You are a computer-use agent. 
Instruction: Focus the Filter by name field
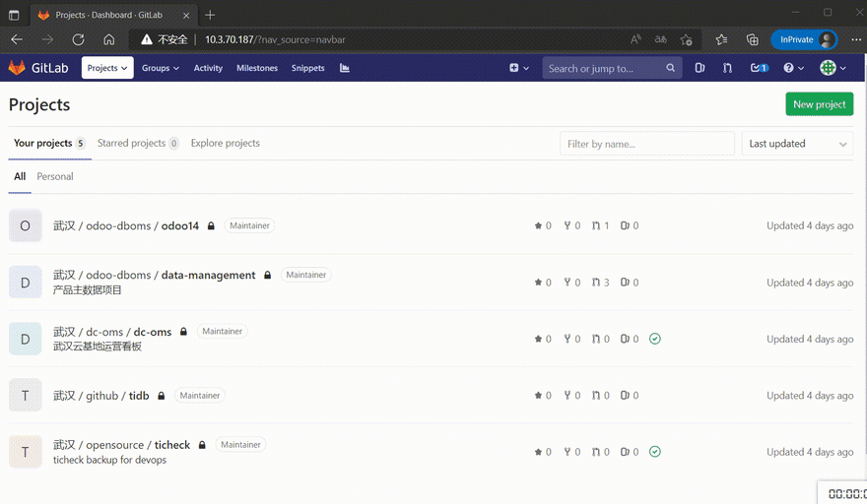[647, 144]
